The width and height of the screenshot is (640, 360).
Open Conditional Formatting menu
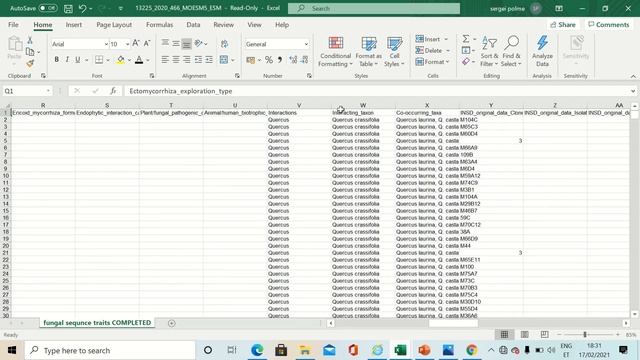(x=335, y=52)
